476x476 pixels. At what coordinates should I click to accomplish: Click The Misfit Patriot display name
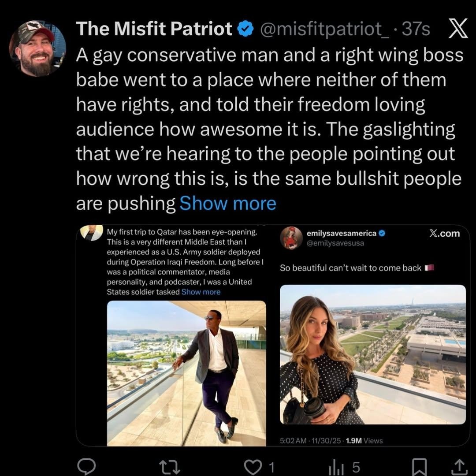coord(154,30)
